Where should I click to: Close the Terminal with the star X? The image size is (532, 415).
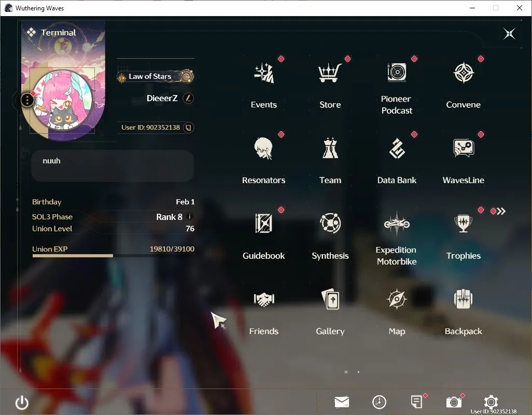[509, 34]
